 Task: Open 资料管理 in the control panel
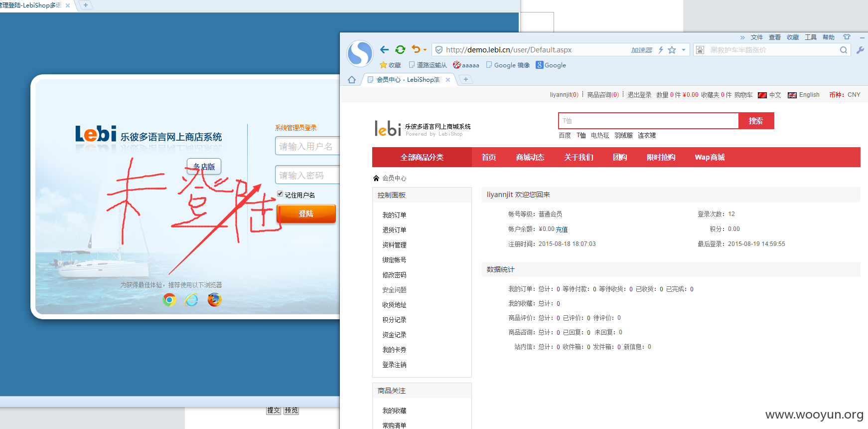tap(394, 245)
